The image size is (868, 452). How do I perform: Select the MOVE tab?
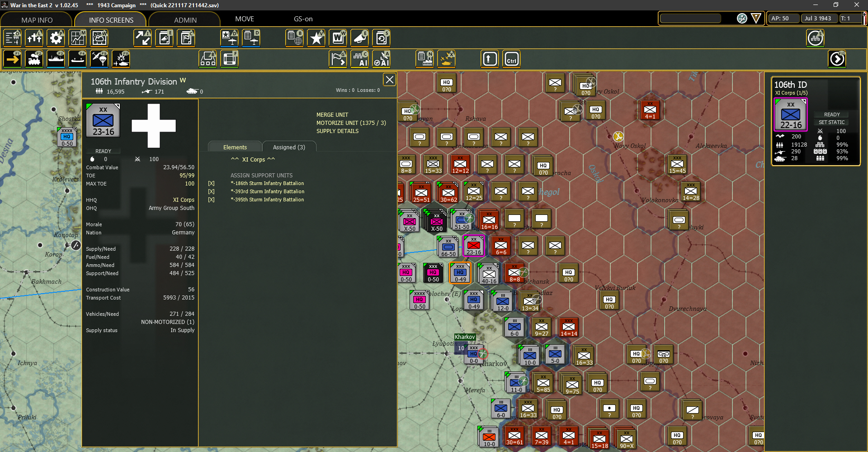point(245,19)
